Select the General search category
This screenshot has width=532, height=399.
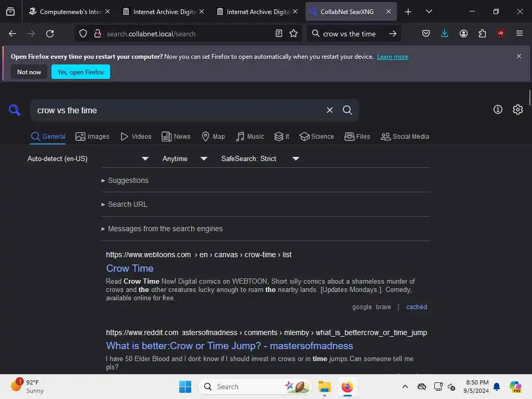coord(48,137)
